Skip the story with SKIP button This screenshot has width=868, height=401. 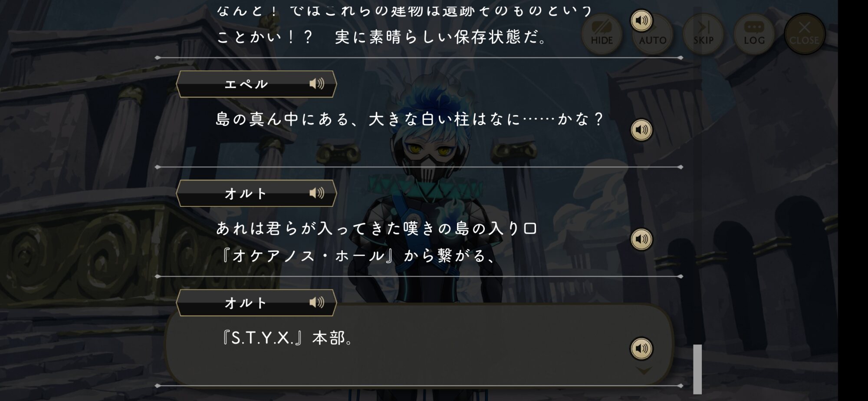click(x=703, y=34)
